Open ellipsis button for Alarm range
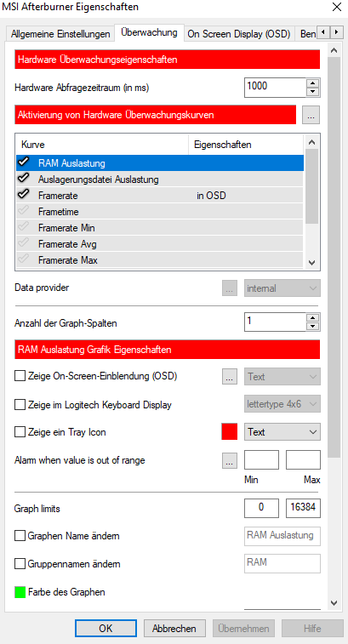 pyautogui.click(x=230, y=460)
